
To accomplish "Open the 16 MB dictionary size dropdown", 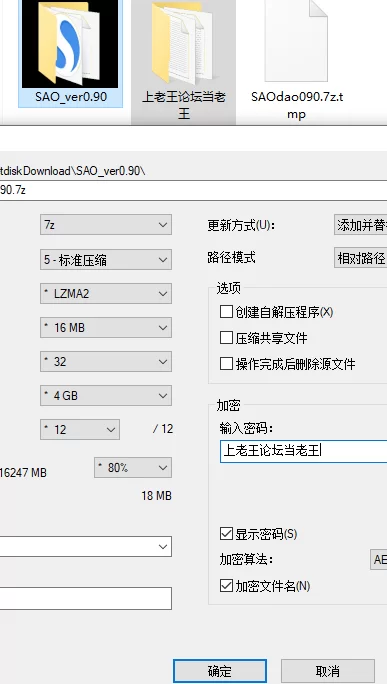I will 106,328.
